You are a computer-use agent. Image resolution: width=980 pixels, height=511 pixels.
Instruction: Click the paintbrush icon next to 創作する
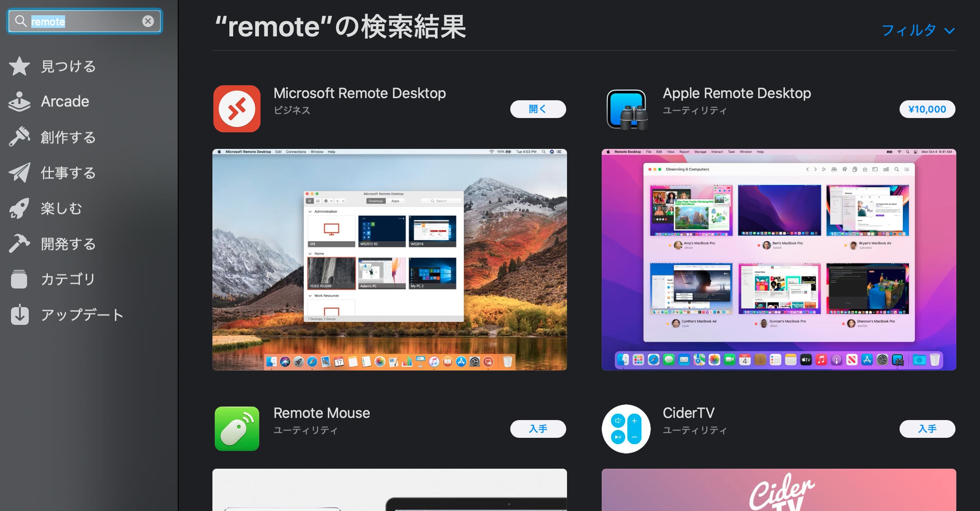pos(19,137)
